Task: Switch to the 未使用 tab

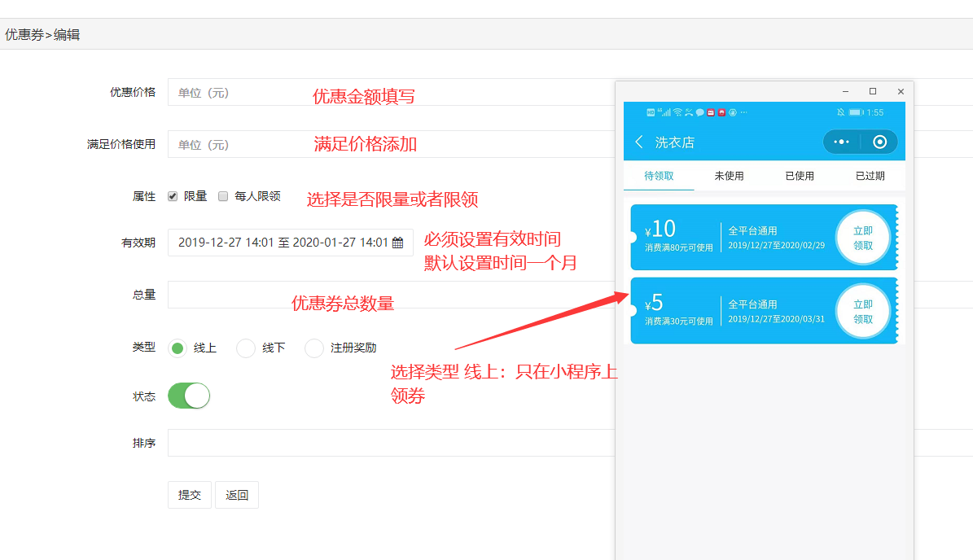Action: (x=729, y=176)
